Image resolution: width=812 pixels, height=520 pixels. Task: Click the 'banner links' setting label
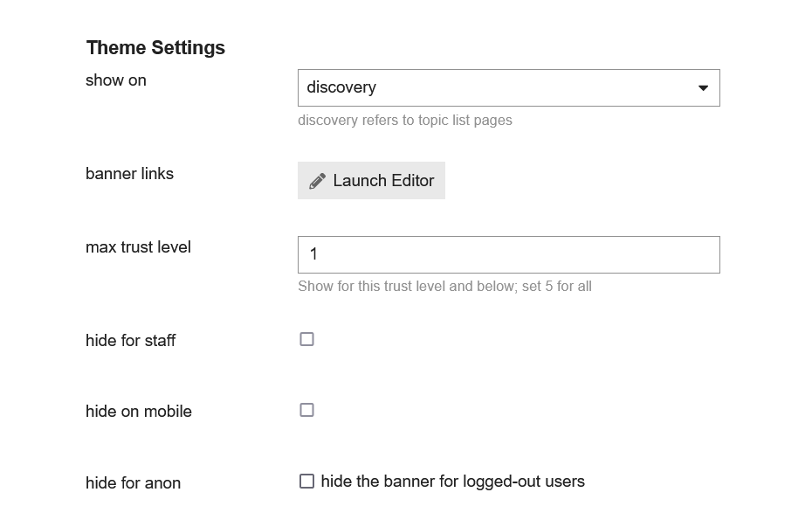pos(129,174)
